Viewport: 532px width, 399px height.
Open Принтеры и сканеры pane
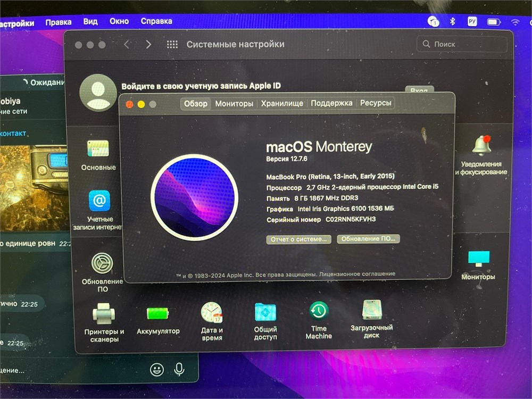click(104, 313)
